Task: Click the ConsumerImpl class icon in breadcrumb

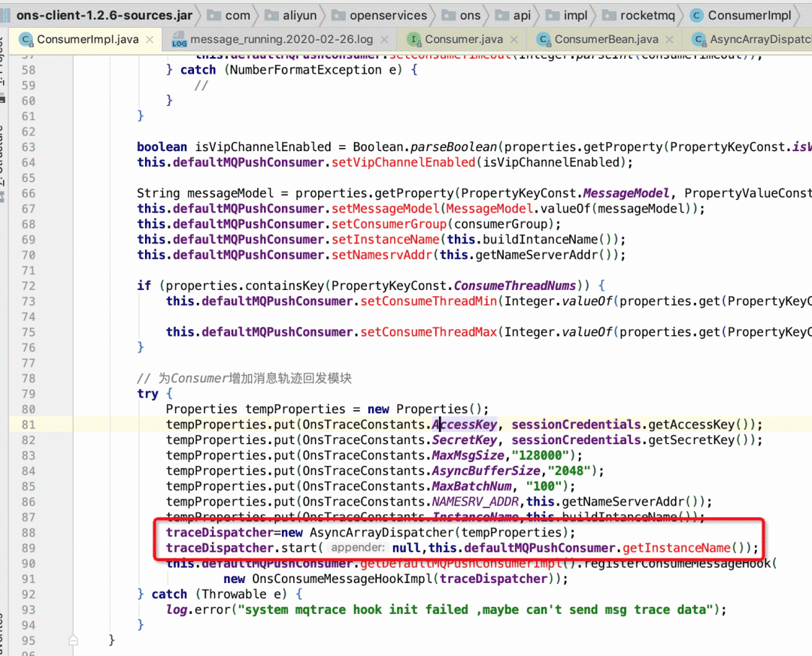Action: pos(697,16)
